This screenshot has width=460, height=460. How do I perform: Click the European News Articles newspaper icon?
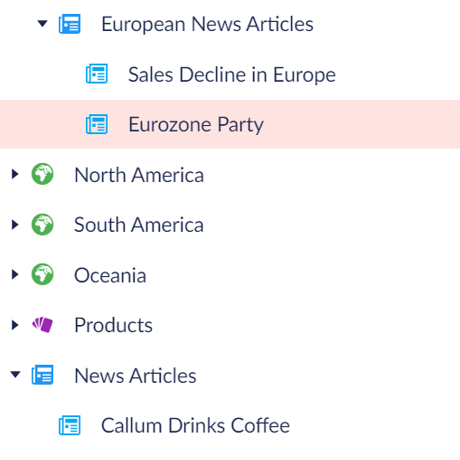pos(70,24)
